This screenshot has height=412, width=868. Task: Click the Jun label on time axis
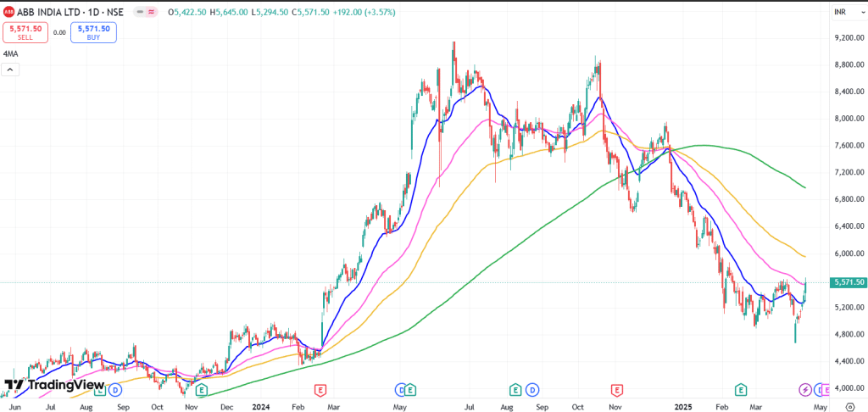point(15,407)
